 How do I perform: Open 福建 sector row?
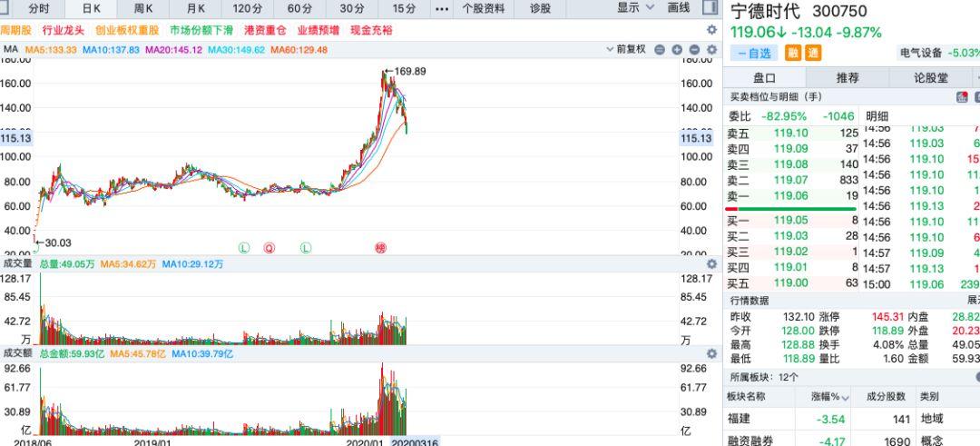pyautogui.click(x=852, y=419)
